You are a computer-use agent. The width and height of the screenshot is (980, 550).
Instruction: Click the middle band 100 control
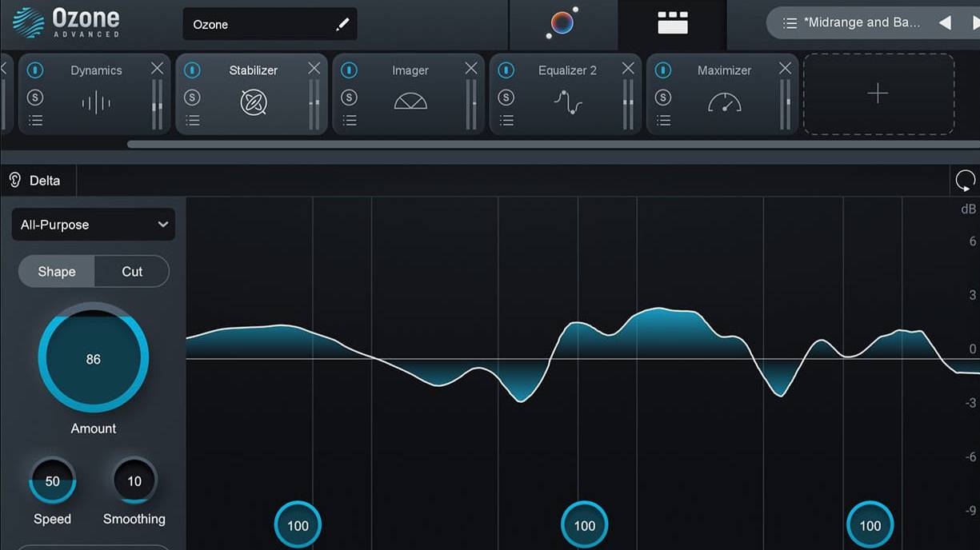pyautogui.click(x=585, y=525)
